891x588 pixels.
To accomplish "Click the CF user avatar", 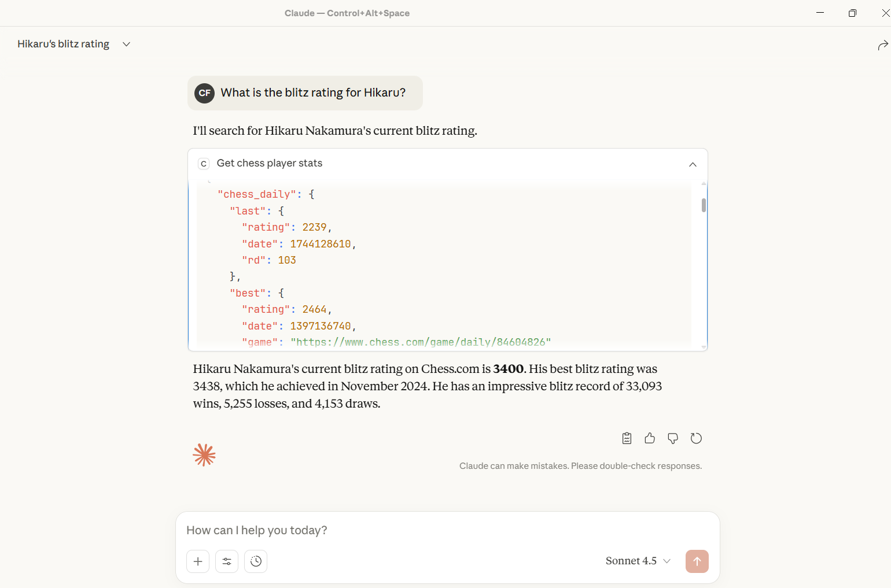I will tap(205, 93).
